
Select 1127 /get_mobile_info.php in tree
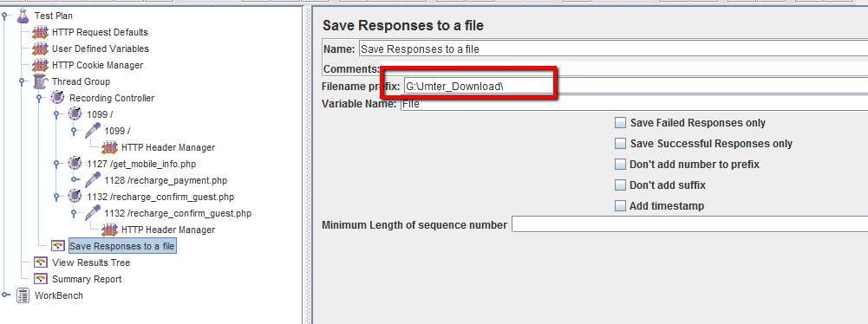pos(141,165)
